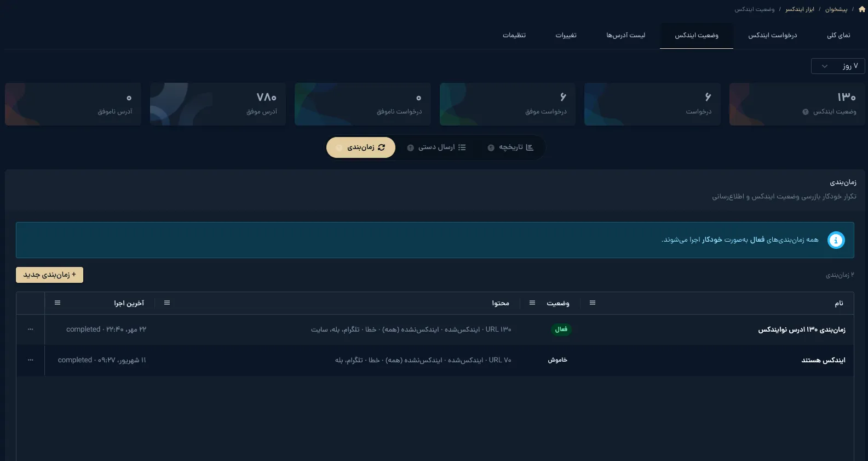Open column menu icon beside محتوا header

167,303
